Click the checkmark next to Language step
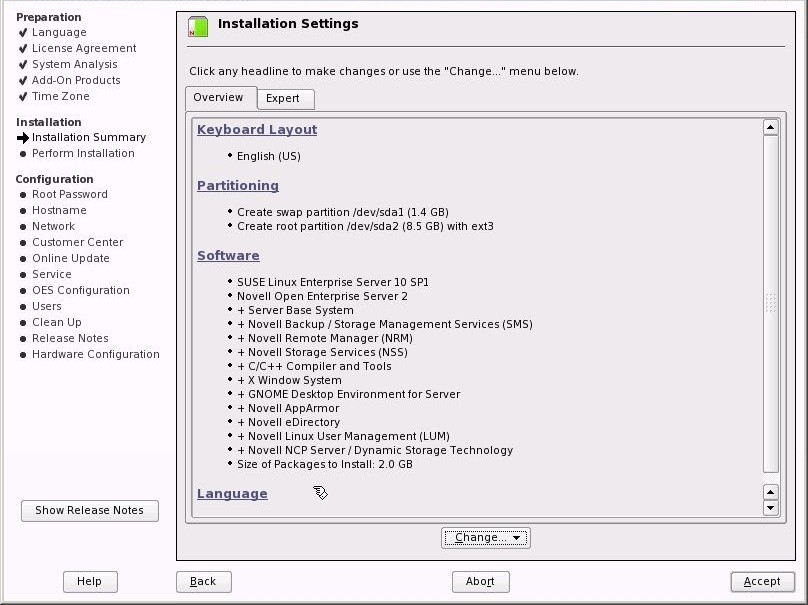Viewport: 808px width, 605px height. click(x=23, y=32)
